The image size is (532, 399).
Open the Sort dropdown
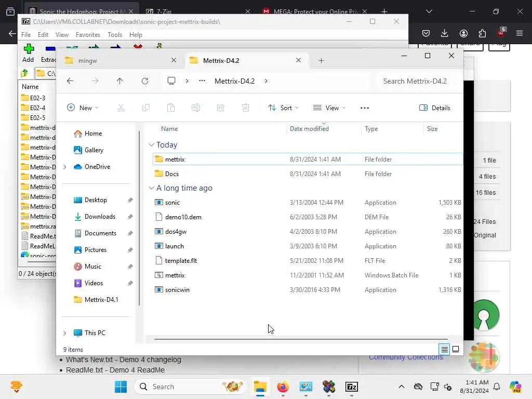point(283,108)
